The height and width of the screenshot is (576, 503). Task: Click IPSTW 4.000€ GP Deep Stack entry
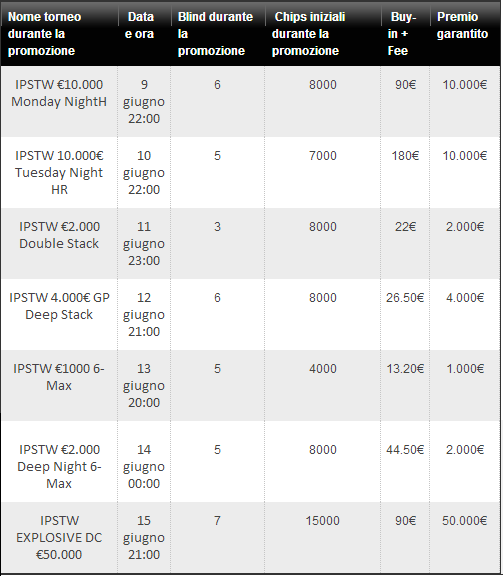pos(59,306)
